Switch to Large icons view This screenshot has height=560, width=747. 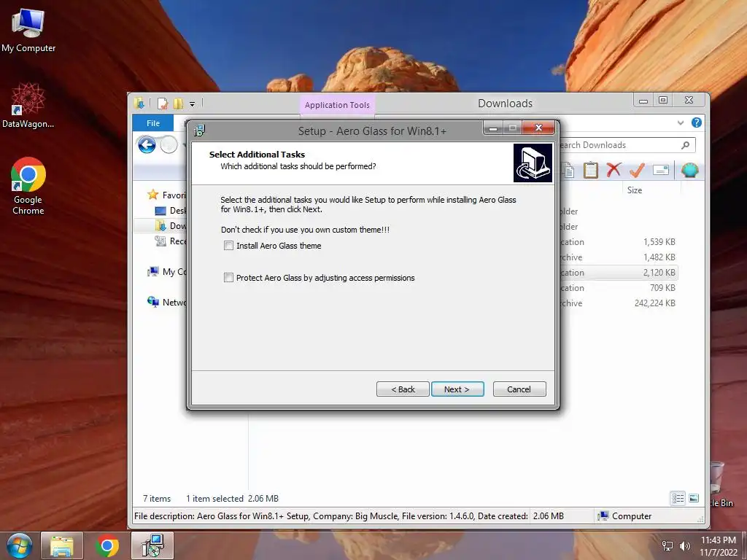tap(694, 498)
